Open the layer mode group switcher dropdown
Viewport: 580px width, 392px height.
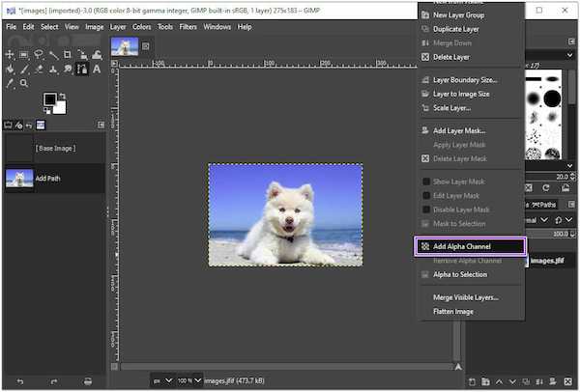pos(564,220)
